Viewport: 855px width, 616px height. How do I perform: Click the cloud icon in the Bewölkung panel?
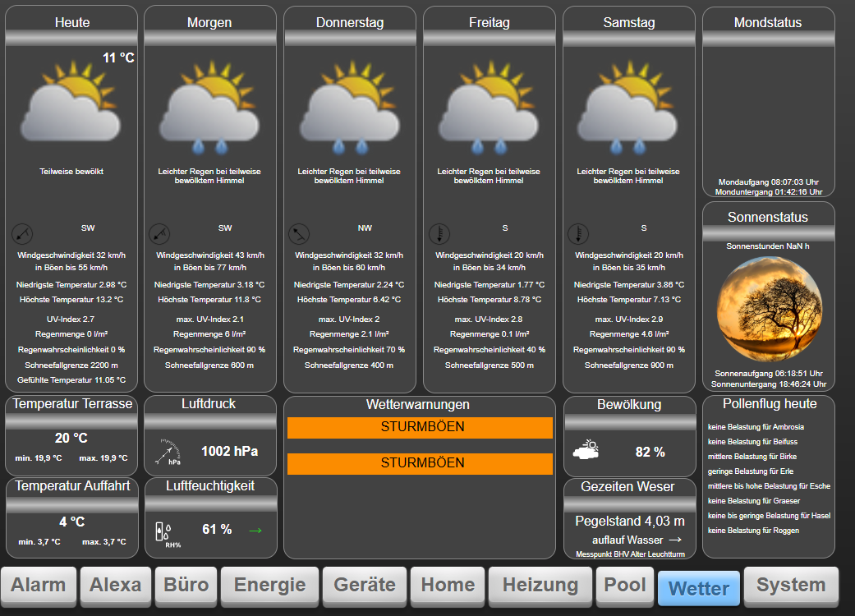tap(586, 448)
